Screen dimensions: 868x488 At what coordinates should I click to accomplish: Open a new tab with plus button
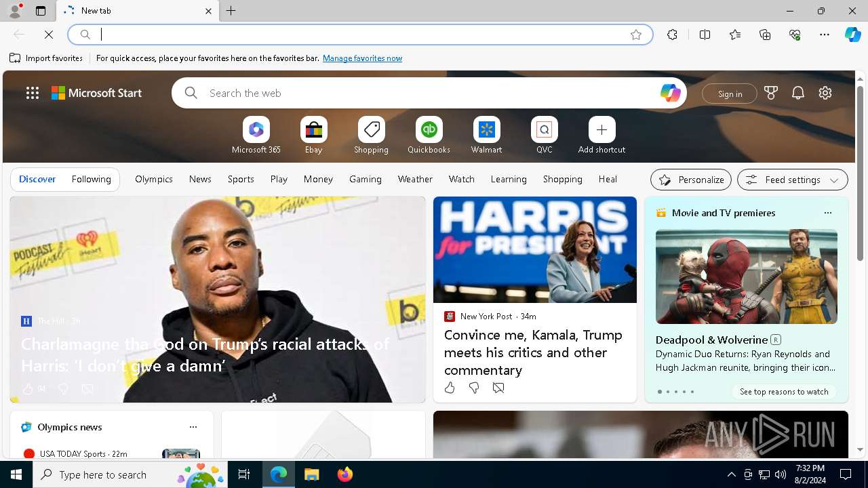point(231,11)
